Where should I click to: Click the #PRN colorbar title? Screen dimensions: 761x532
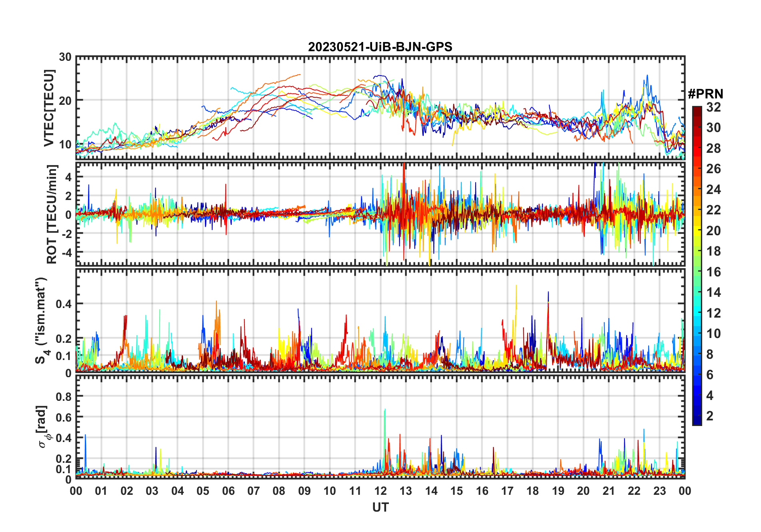point(705,94)
